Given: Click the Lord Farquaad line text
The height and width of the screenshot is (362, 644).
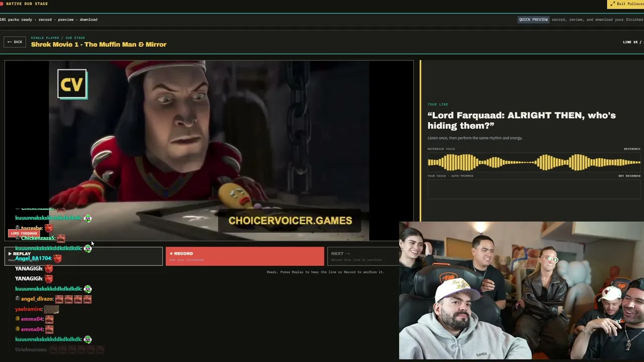Looking at the screenshot, I should [x=522, y=120].
